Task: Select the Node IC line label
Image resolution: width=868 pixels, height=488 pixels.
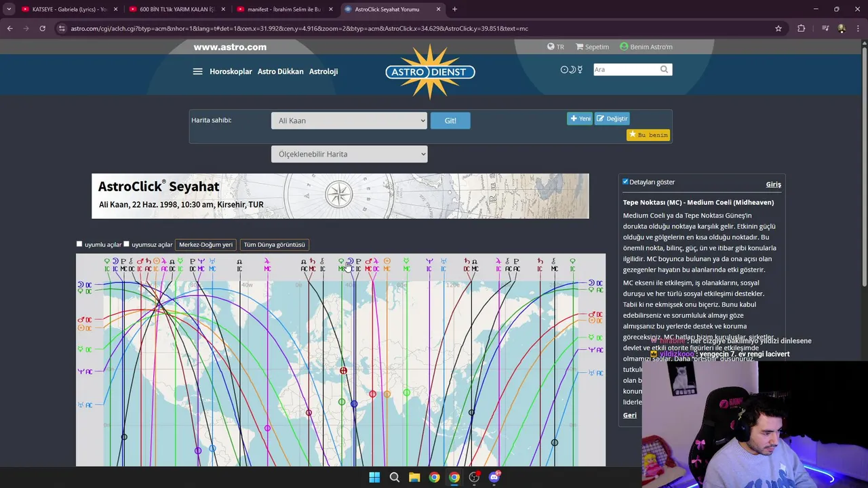Action: click(239, 265)
